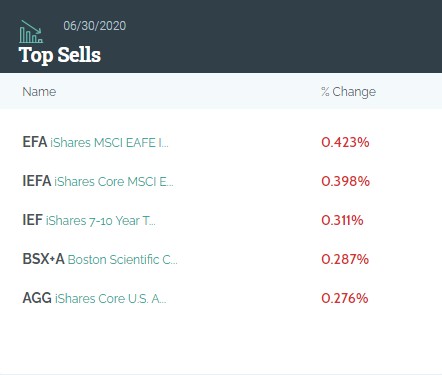Image resolution: width=442 pixels, height=375 pixels.
Task: Select the 0.398% change value
Action: coord(346,181)
